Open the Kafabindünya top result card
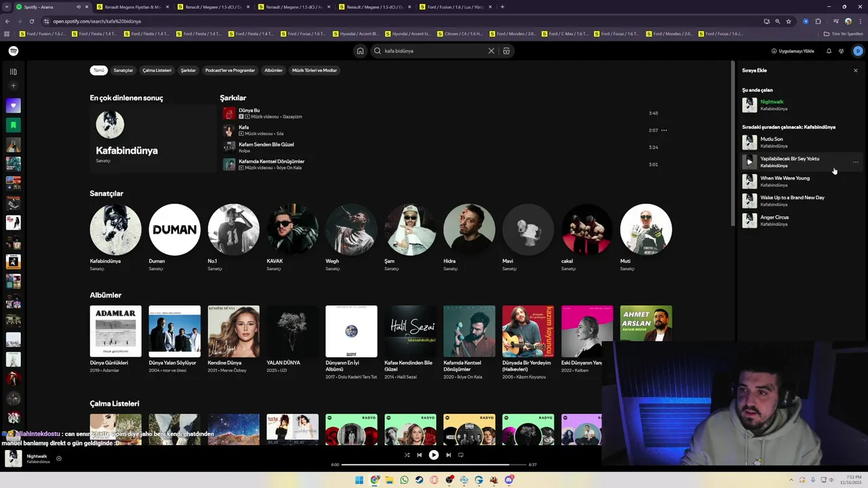Viewport: 868px width, 488px height. pyautogui.click(x=153, y=138)
